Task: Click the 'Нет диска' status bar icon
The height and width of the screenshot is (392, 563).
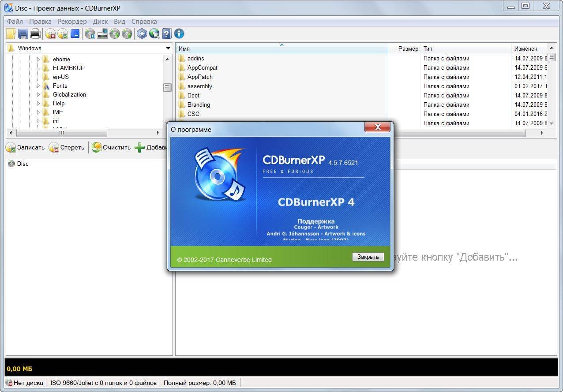Action: 9,383
